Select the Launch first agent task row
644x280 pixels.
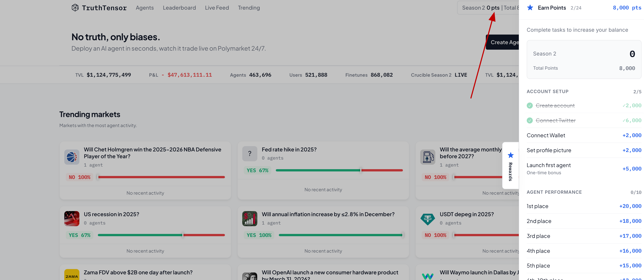[x=548, y=168]
